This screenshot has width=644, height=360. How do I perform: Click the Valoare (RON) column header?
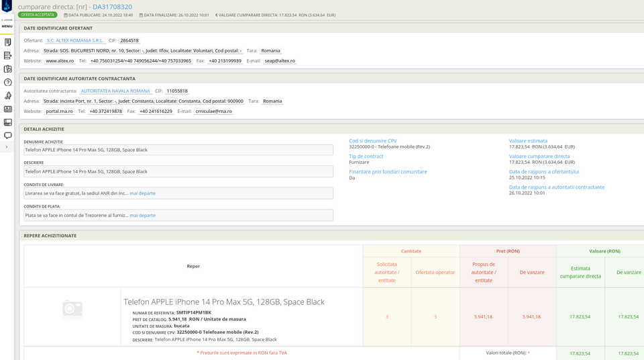coord(604,251)
